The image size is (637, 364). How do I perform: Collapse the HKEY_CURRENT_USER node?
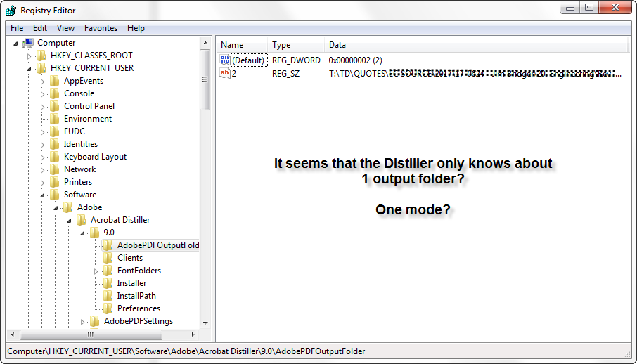[x=29, y=69]
